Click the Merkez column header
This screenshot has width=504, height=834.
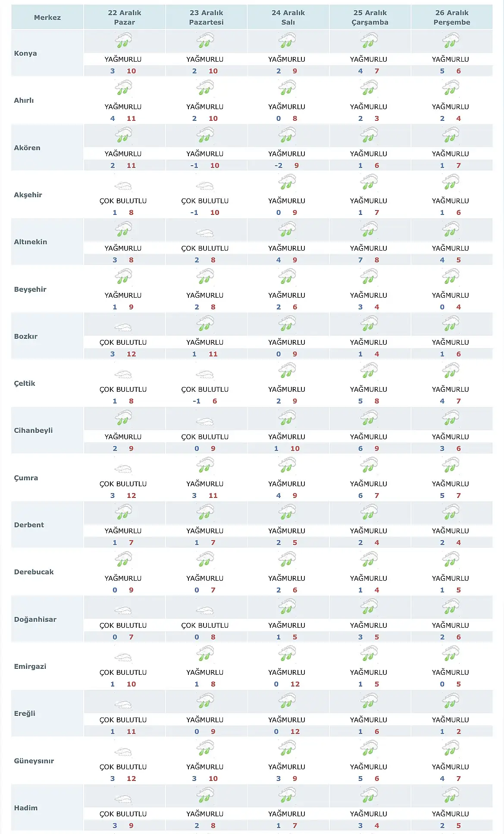pos(47,17)
